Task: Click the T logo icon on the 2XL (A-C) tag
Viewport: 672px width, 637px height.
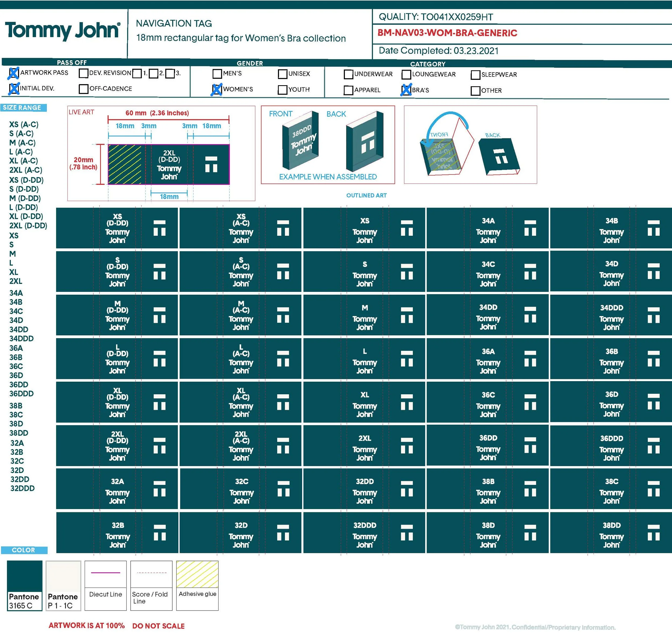Action: (283, 445)
